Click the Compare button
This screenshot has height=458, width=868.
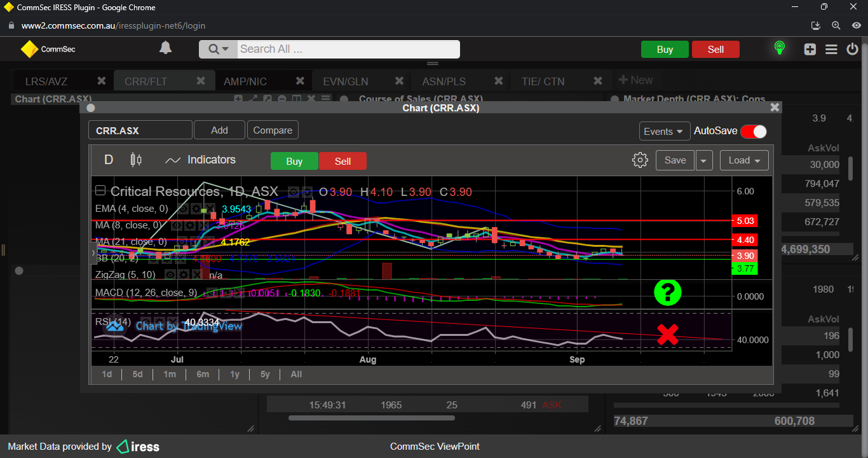(273, 130)
